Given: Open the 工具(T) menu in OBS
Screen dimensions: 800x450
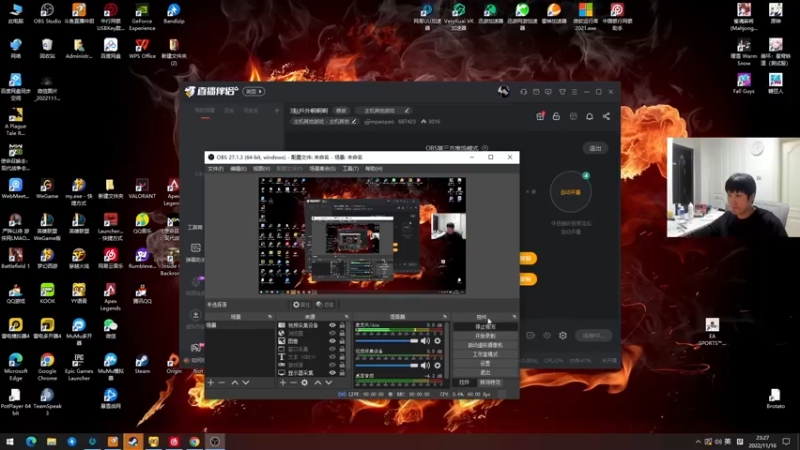Looking at the screenshot, I should pos(351,168).
